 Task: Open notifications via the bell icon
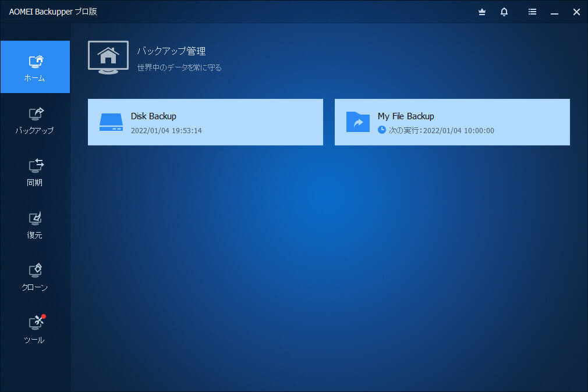click(x=504, y=12)
